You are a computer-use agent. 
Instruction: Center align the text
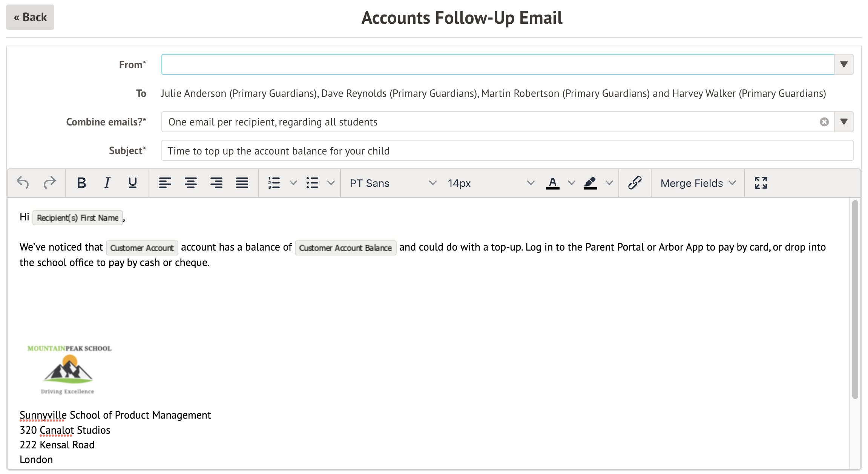[x=190, y=183]
